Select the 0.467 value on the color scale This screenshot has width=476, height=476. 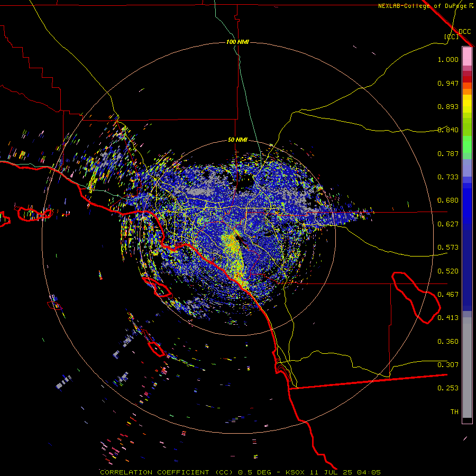tap(448, 295)
